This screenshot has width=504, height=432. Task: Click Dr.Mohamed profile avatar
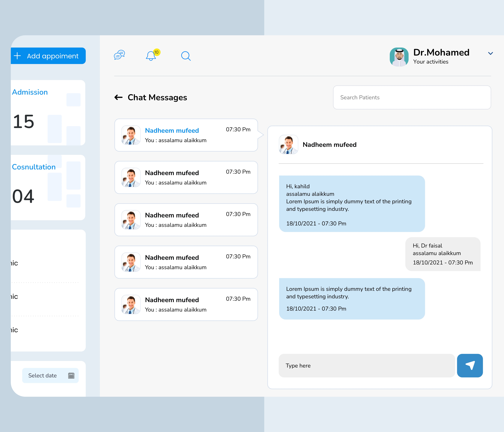point(399,57)
